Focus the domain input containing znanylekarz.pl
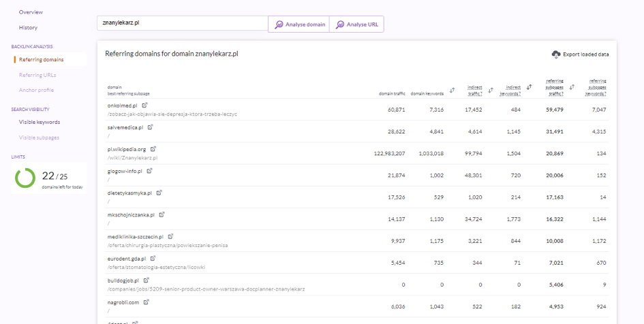This screenshot has width=644, height=324. coord(183,23)
